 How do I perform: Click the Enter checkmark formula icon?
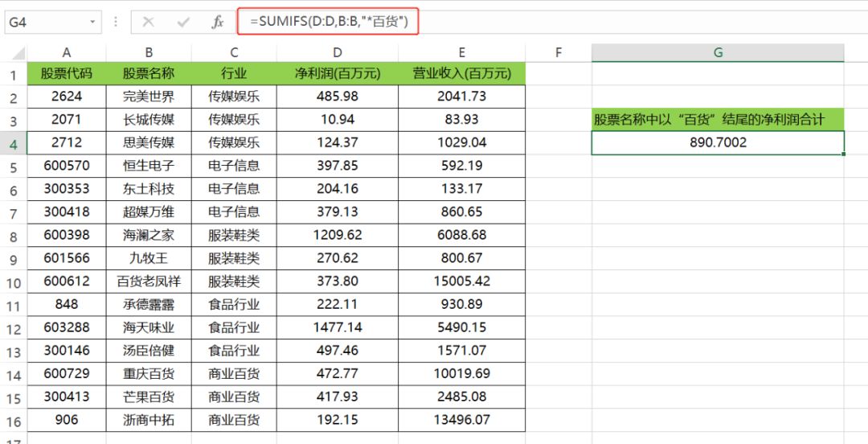[x=183, y=23]
